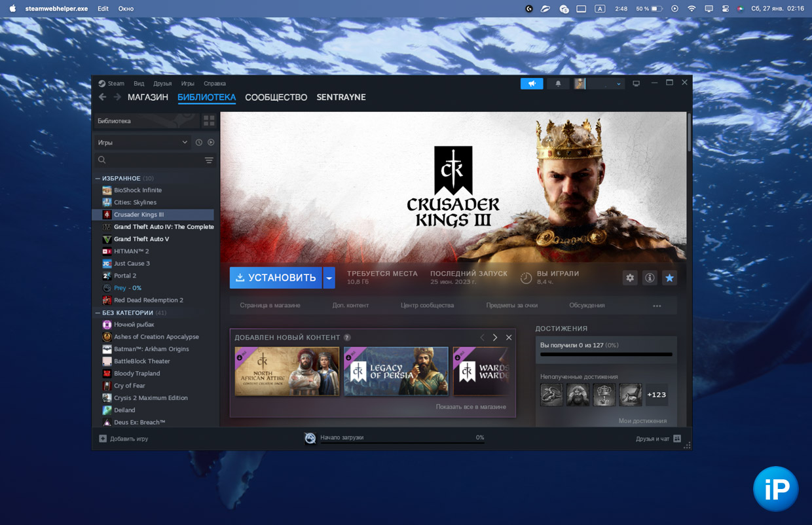
Task: Show the +123 remaining achievements
Action: [657, 395]
